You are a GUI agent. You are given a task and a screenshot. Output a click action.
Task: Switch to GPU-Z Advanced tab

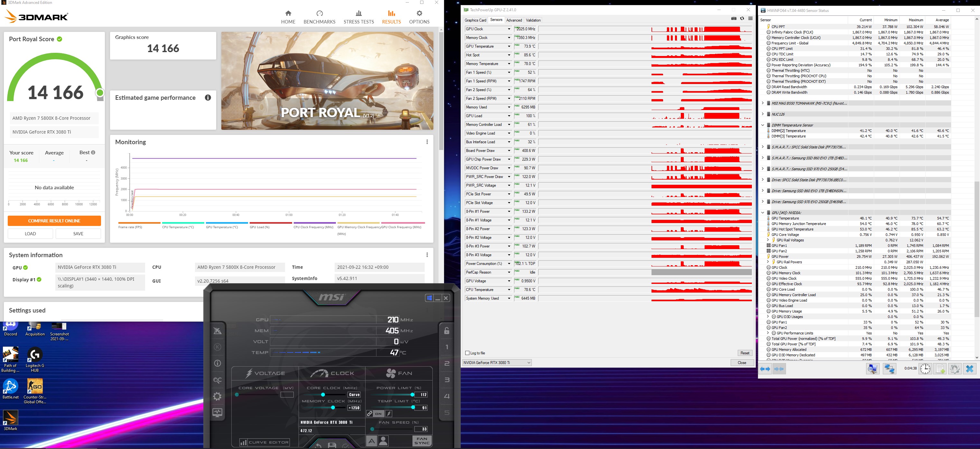point(514,20)
